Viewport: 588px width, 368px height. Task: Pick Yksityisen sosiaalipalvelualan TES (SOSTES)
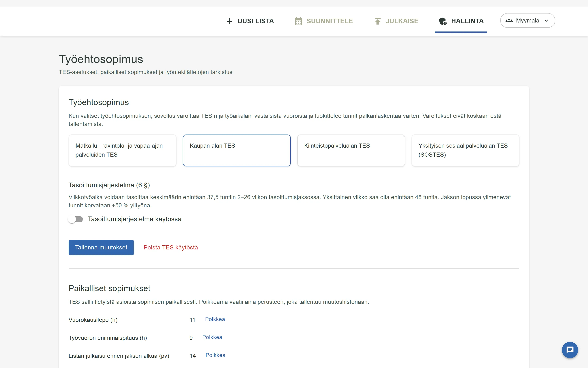[x=465, y=150]
